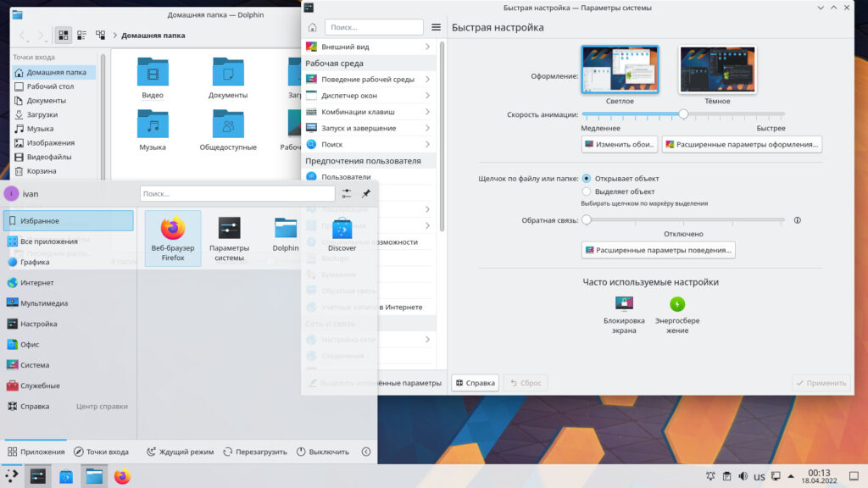
Task: Click the Перезагрузить button
Action: coord(254,452)
